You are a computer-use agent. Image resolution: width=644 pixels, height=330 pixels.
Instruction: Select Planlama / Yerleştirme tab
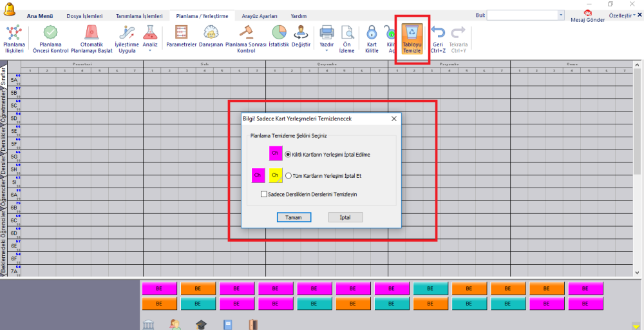point(202,16)
